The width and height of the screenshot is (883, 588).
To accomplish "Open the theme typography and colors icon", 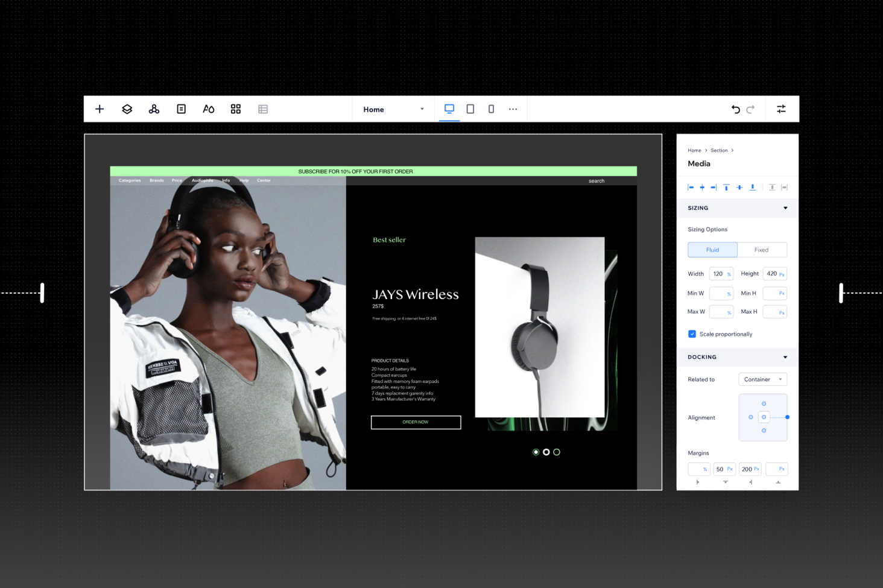I will coord(209,109).
